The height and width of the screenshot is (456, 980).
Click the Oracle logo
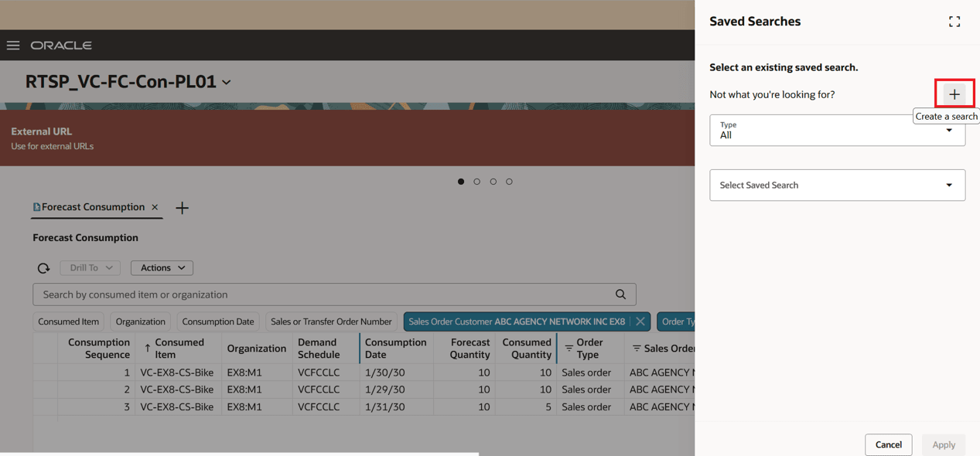click(61, 46)
